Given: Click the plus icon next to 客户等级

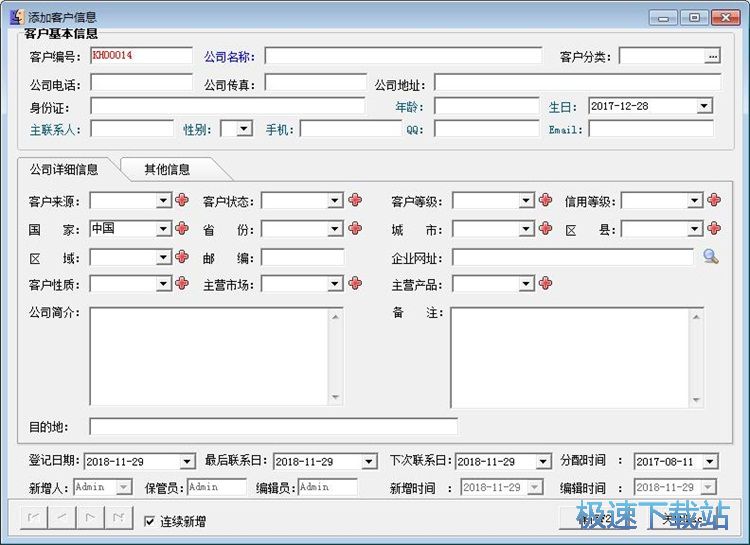Looking at the screenshot, I should (x=545, y=201).
